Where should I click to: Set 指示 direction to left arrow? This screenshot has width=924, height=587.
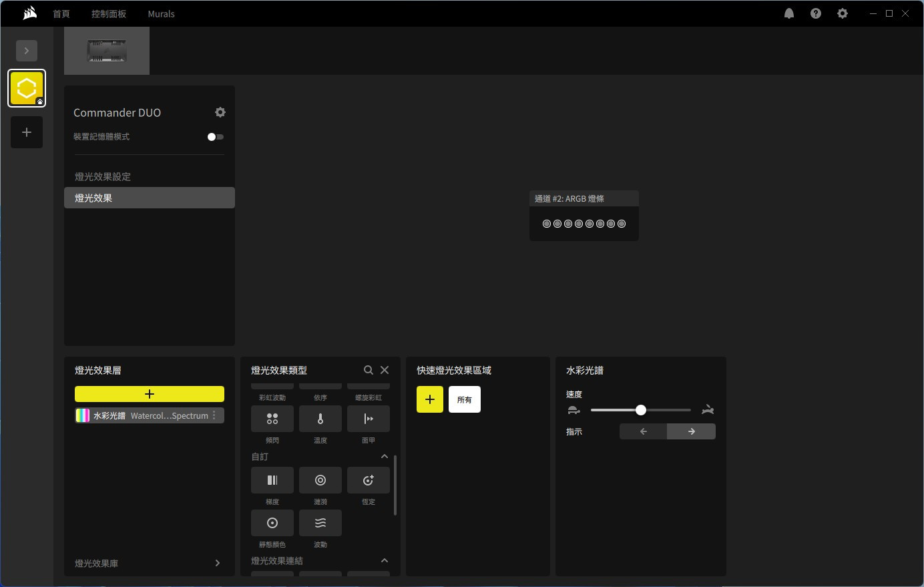[x=644, y=431]
